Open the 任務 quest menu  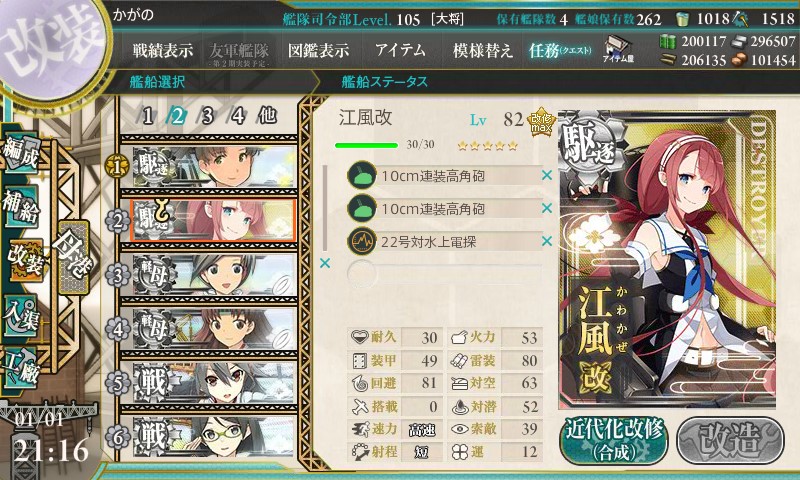coord(560,50)
